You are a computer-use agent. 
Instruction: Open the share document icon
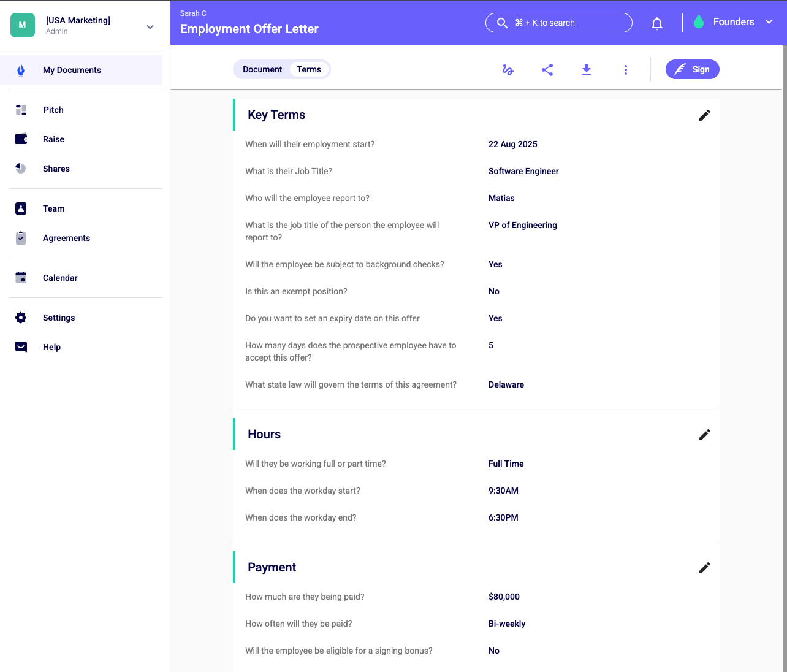click(547, 69)
